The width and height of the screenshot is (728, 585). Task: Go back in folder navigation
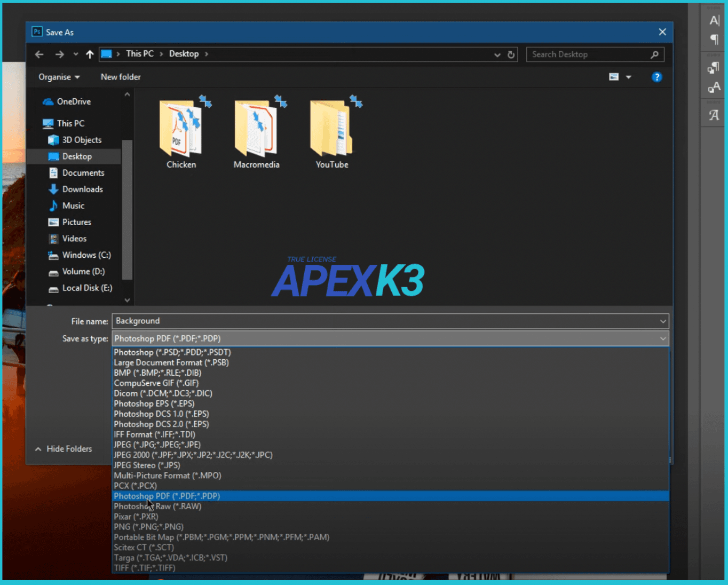click(x=39, y=54)
